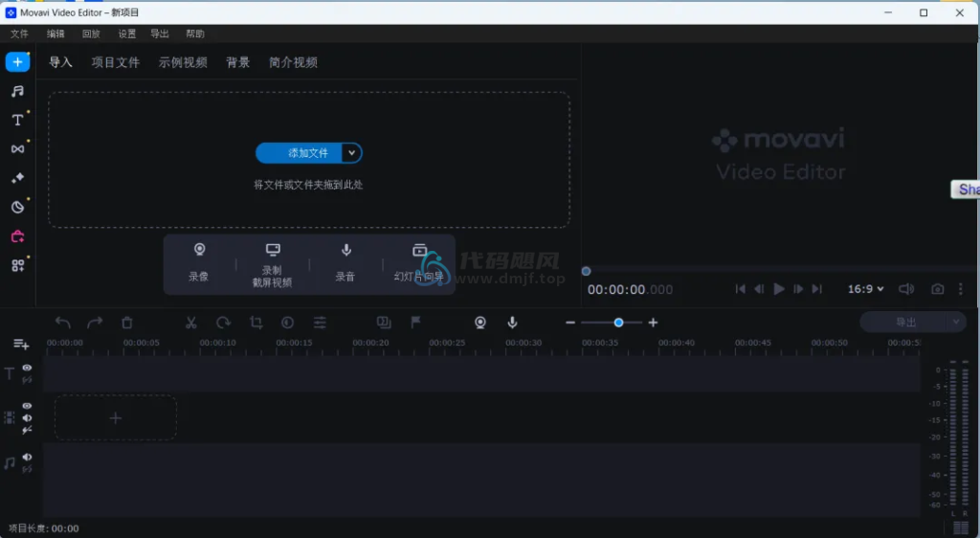Delete selected clip with trash icon
This screenshot has height=538, width=980.
127,323
